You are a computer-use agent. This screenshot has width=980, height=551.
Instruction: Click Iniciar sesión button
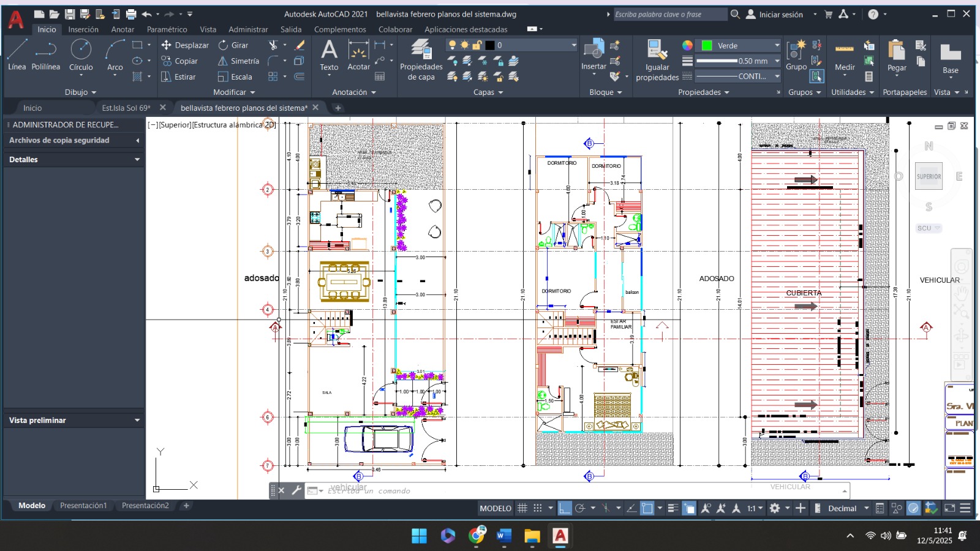(x=775, y=14)
